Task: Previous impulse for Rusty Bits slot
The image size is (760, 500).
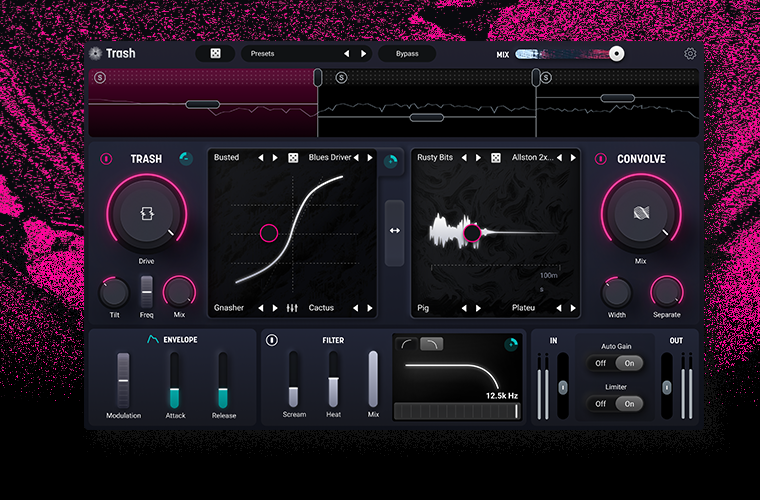Action: (x=464, y=158)
